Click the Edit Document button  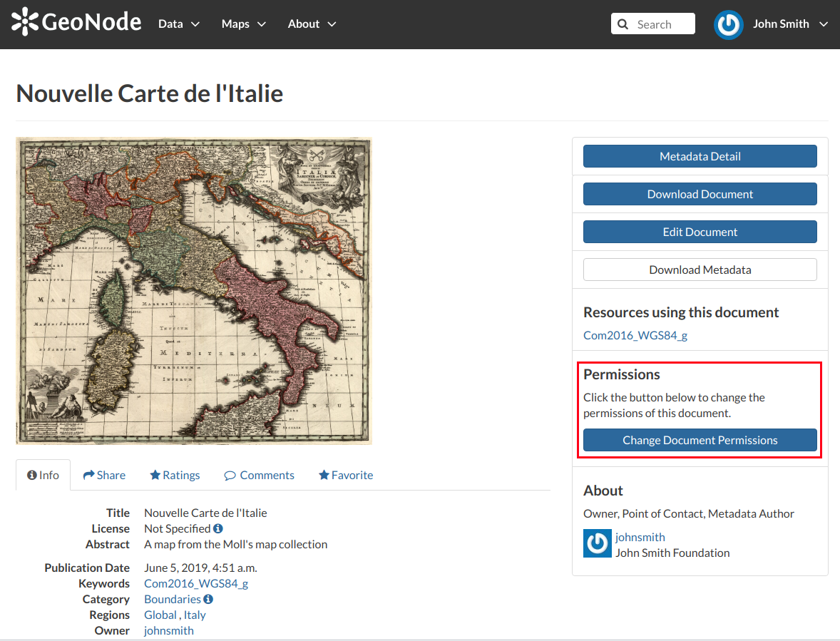[x=700, y=232]
